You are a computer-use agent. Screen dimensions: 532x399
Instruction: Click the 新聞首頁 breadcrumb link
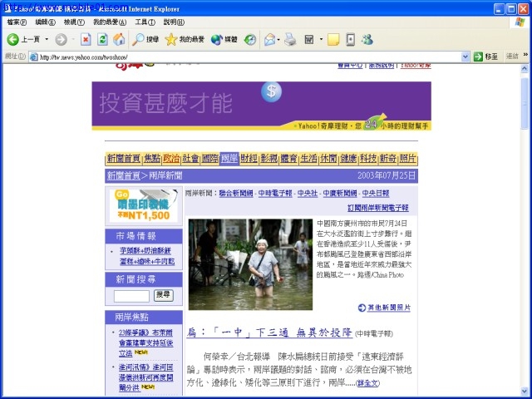click(x=124, y=175)
